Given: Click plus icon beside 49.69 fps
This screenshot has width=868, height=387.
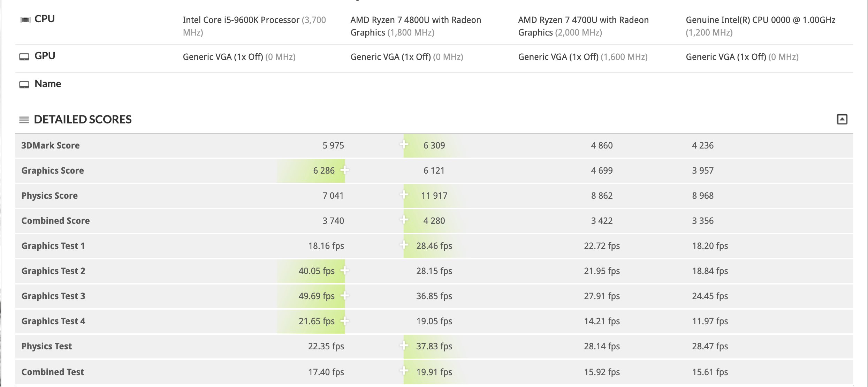Looking at the screenshot, I should 345,295.
